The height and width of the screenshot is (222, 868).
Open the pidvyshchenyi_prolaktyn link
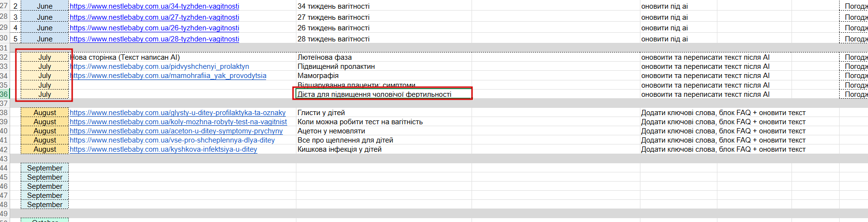160,66
